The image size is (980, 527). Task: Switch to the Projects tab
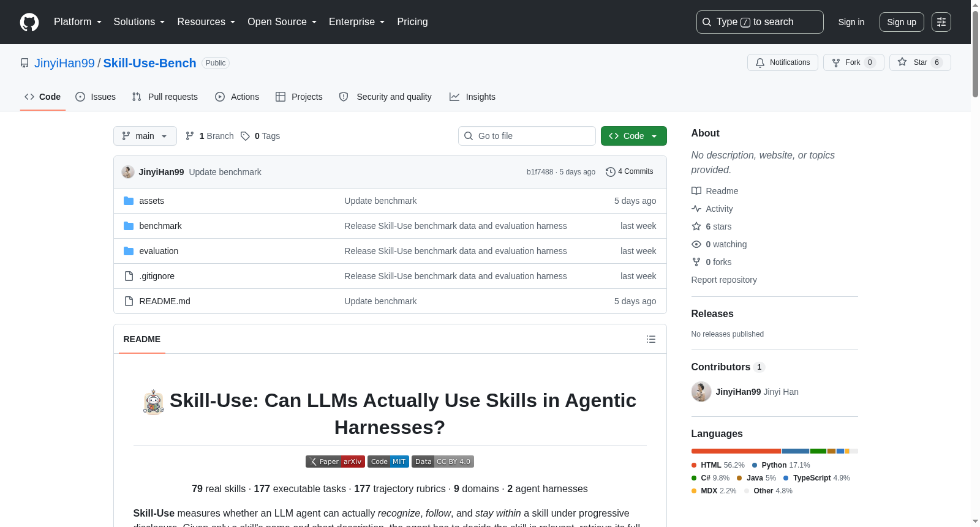click(299, 97)
